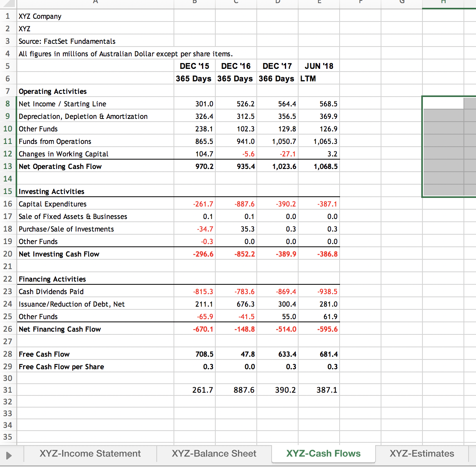Viewport: 476px width, 467px height.
Task: Click the Cash Dividends Paid label
Action: click(x=51, y=291)
